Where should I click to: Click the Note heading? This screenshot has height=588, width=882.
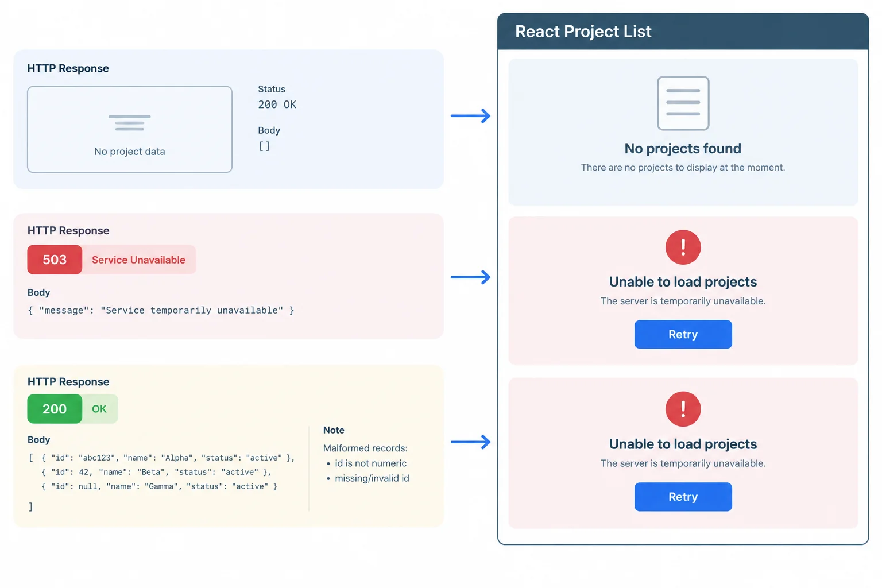[334, 430]
